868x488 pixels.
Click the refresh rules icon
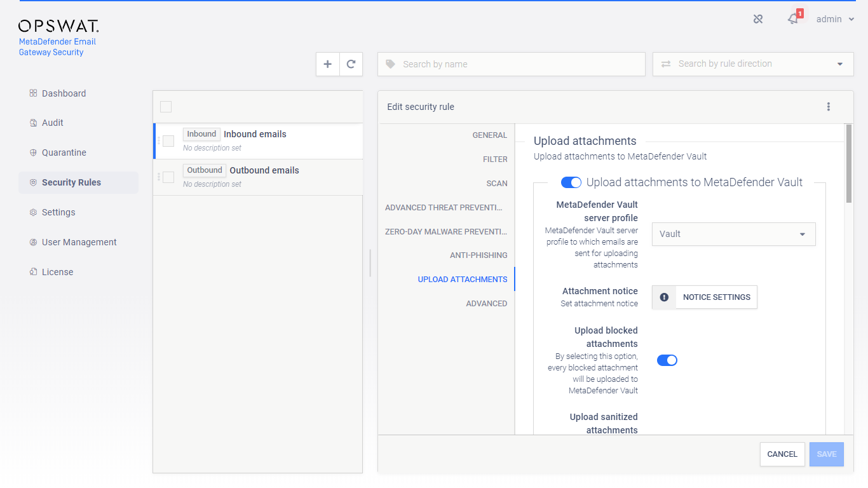(x=351, y=64)
